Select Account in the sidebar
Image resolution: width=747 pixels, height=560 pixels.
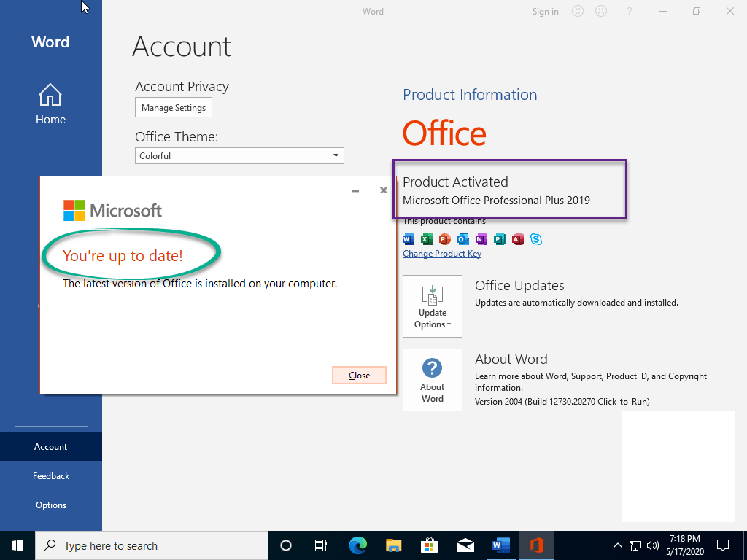[x=50, y=447]
